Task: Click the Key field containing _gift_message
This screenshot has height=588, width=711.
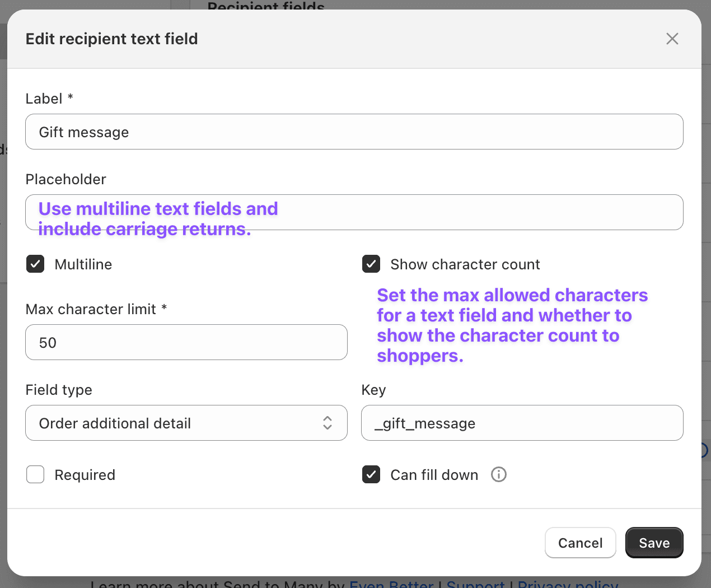Action: [522, 423]
